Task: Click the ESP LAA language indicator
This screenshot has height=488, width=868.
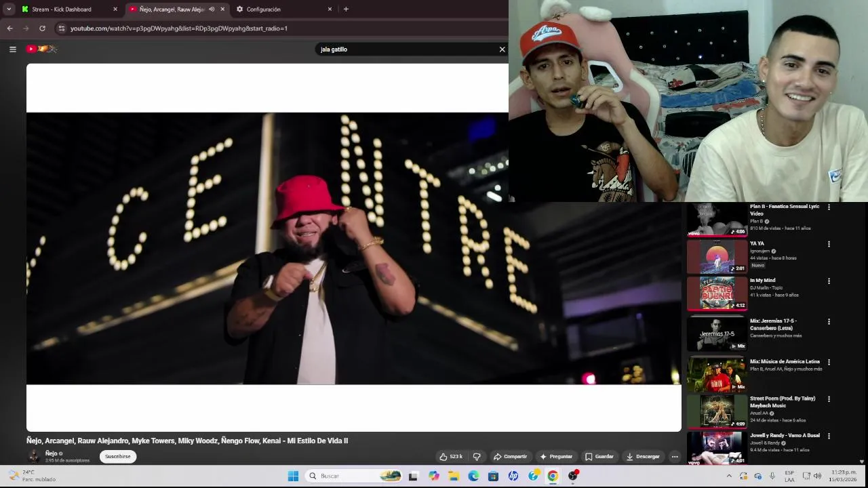Action: pyautogui.click(x=789, y=476)
